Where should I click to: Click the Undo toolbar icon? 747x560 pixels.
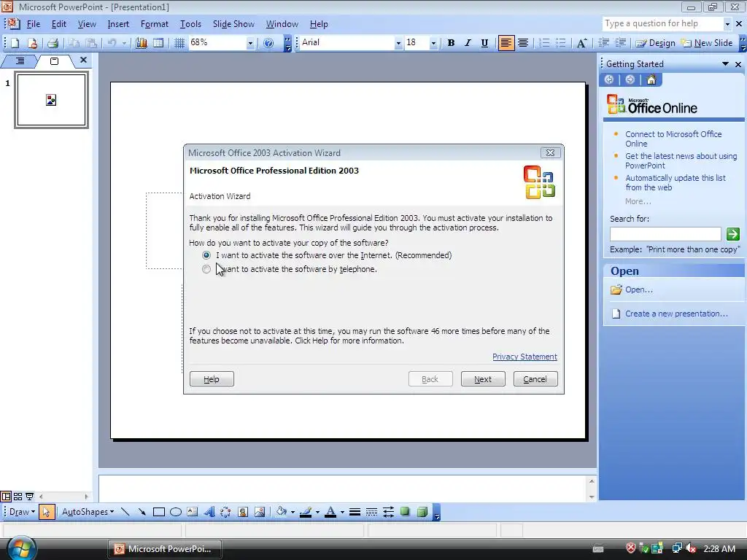tap(112, 43)
